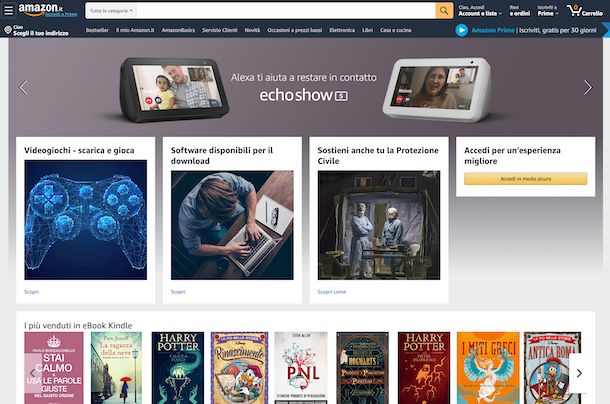Go to Casa e cucina
This screenshot has width=610, height=404.
396,30
